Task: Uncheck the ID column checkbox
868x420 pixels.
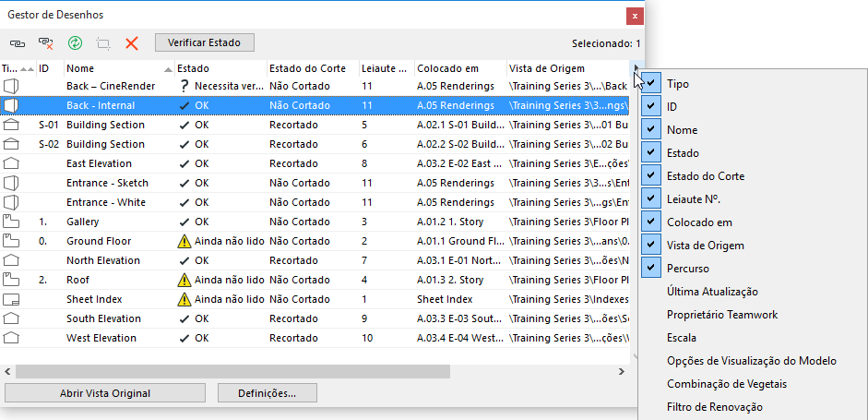Action: [x=651, y=106]
